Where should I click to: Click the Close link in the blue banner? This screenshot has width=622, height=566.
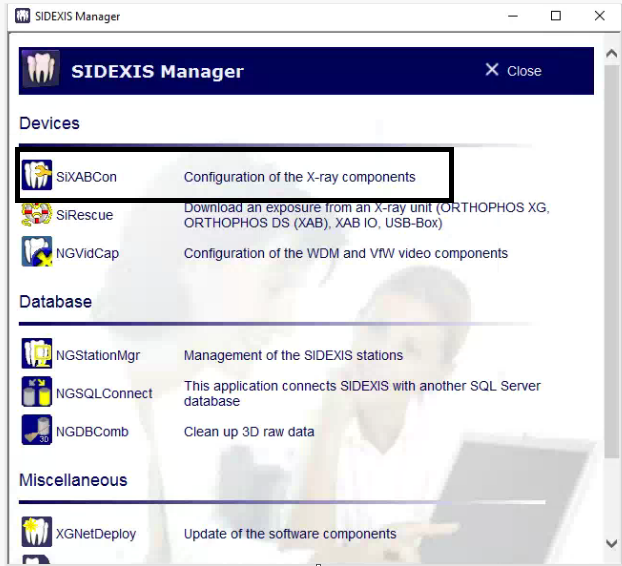pos(524,71)
